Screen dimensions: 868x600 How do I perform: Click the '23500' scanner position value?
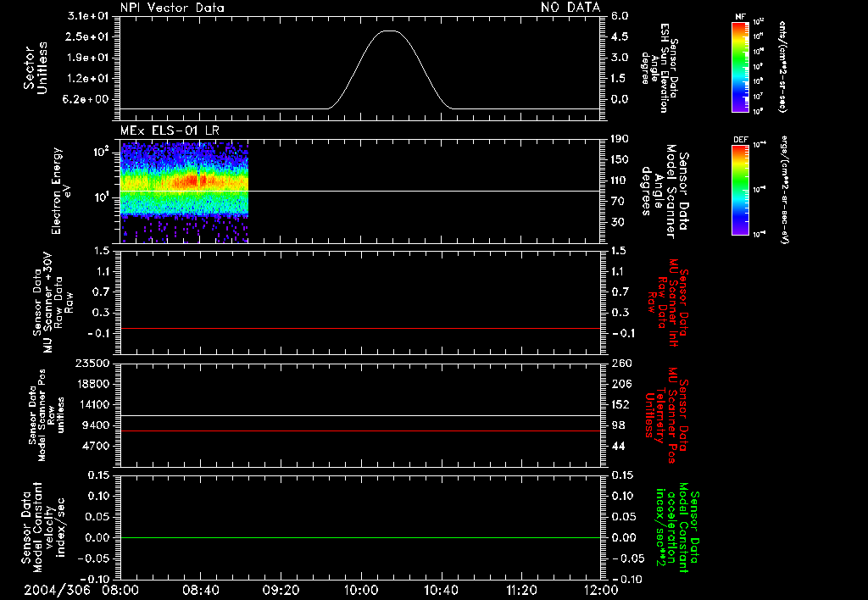(x=92, y=364)
